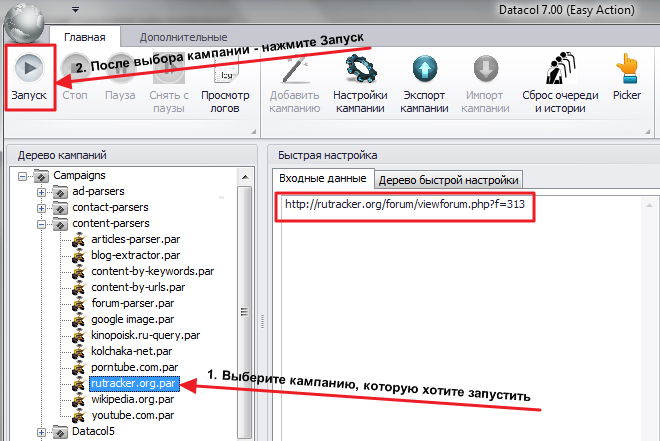Click Добавить кампанию wand icon
The image size is (660, 441).
point(295,68)
